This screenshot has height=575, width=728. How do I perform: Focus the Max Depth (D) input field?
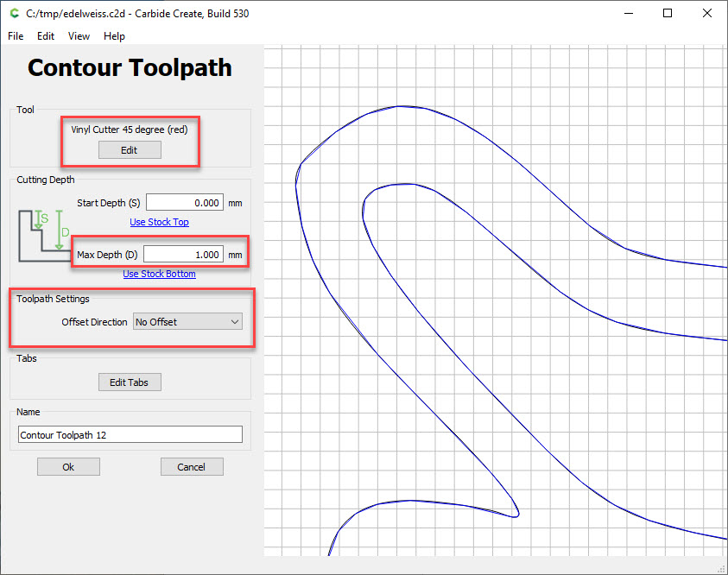click(182, 255)
